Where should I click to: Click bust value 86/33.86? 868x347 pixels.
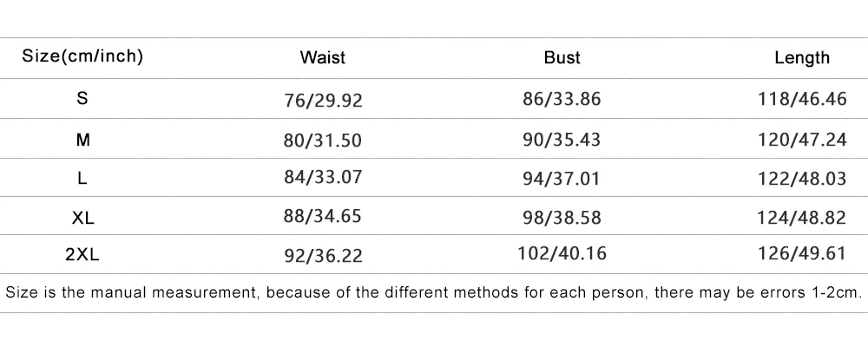tap(562, 99)
